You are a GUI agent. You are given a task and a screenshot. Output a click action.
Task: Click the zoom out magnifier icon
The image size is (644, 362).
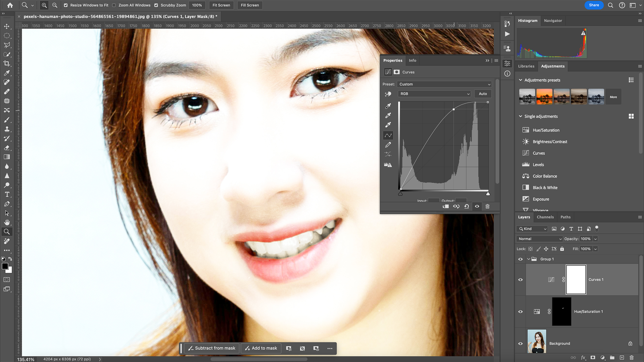tap(55, 5)
